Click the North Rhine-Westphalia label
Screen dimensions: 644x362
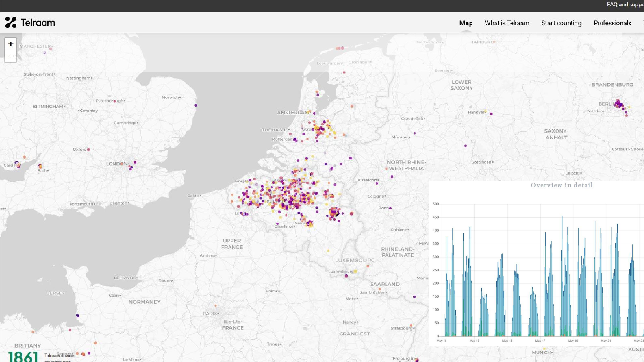click(x=406, y=165)
